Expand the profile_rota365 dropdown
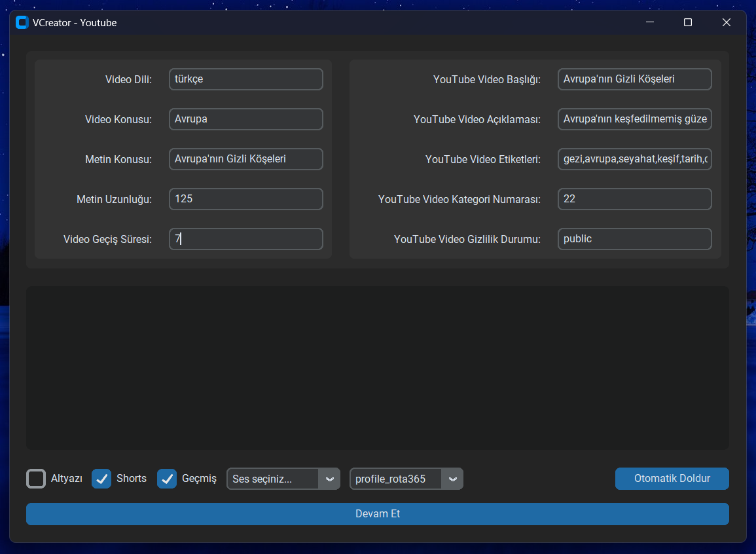 tap(406, 479)
